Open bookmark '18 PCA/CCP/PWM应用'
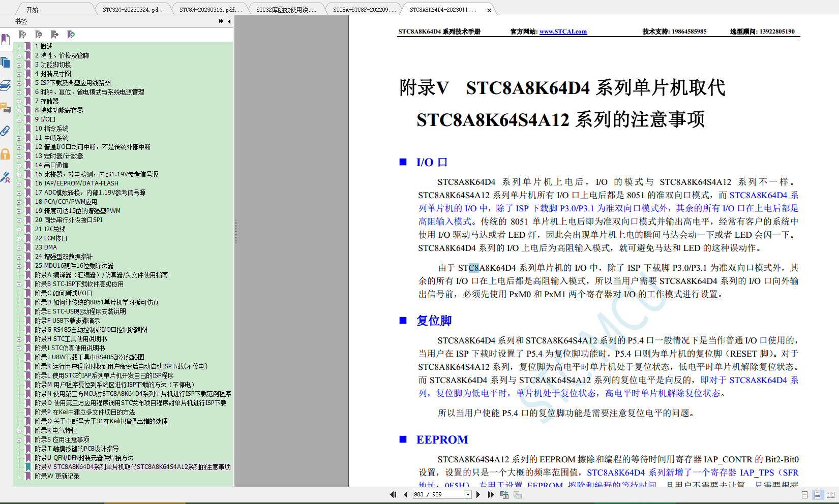Image resolution: width=839 pixels, height=504 pixels. click(66, 202)
